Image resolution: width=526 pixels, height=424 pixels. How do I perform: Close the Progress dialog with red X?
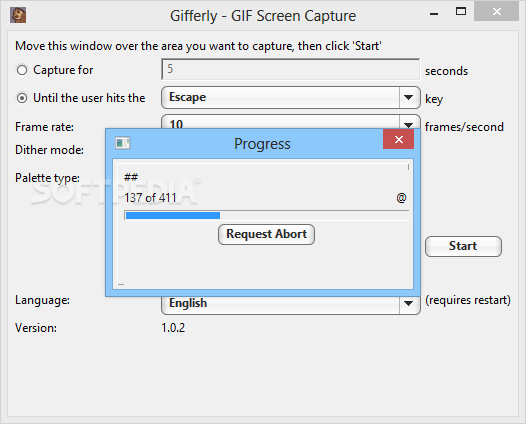point(399,139)
